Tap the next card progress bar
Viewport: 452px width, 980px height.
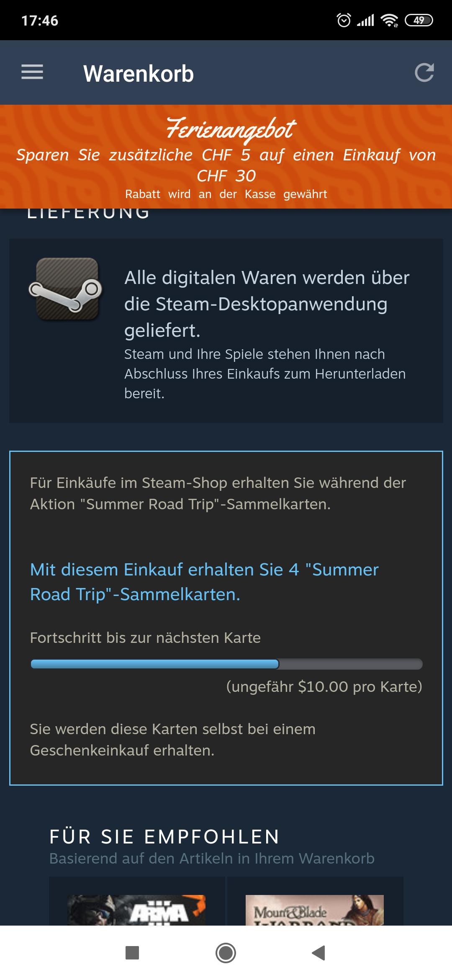[x=226, y=664]
